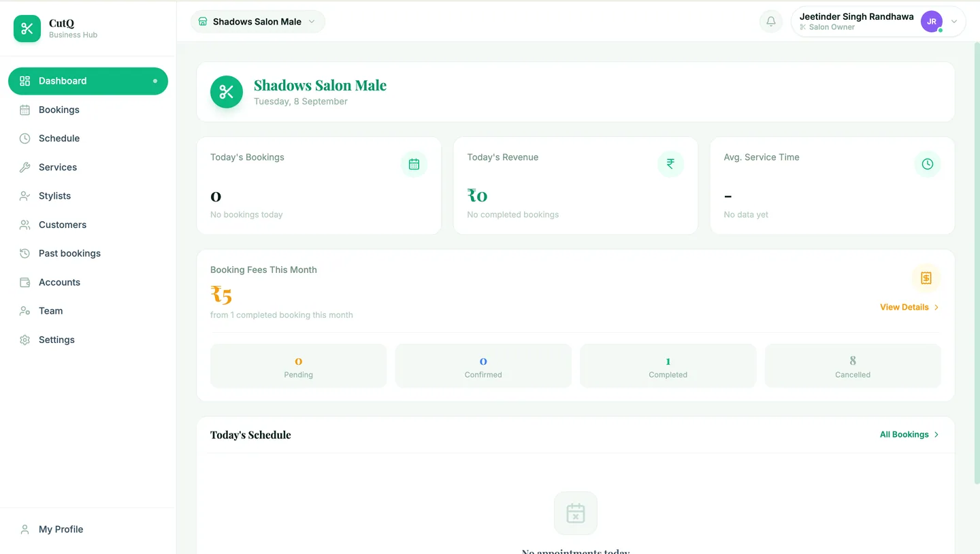Select the Pending status tile
This screenshot has width=980, height=554.
click(298, 366)
